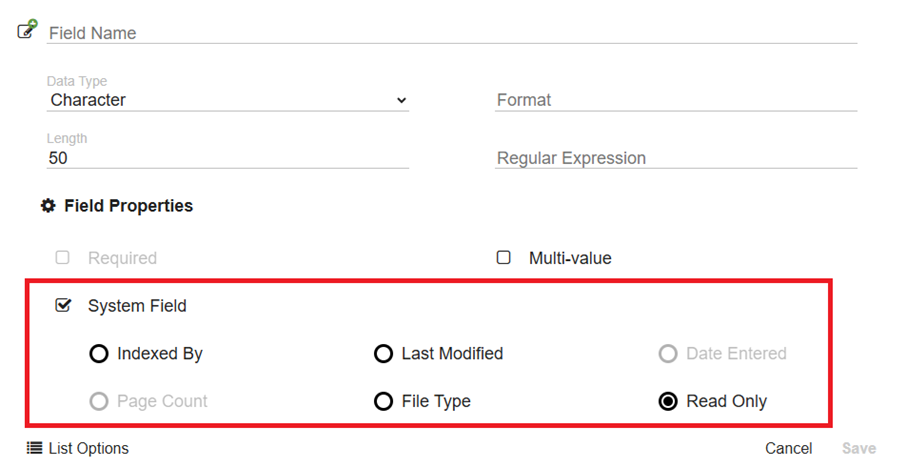Click the add-field pencil icon
Viewport: 907px width, 468px height.
[x=27, y=29]
